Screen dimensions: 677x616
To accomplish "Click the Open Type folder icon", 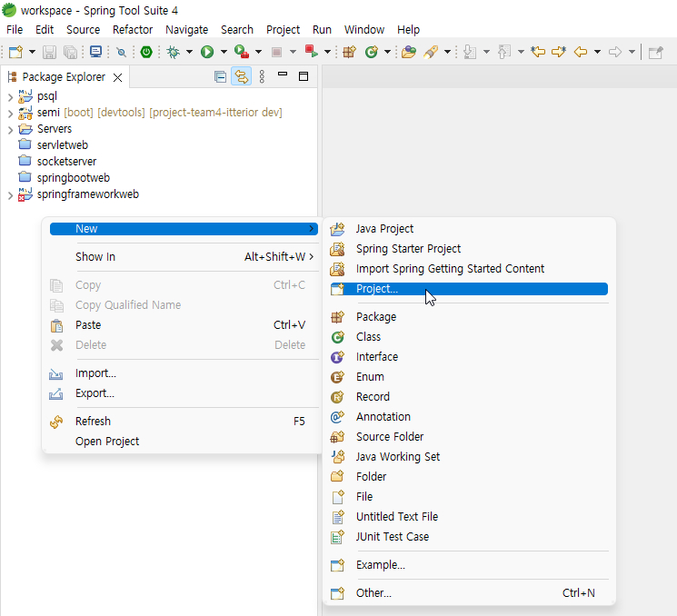I will [408, 52].
